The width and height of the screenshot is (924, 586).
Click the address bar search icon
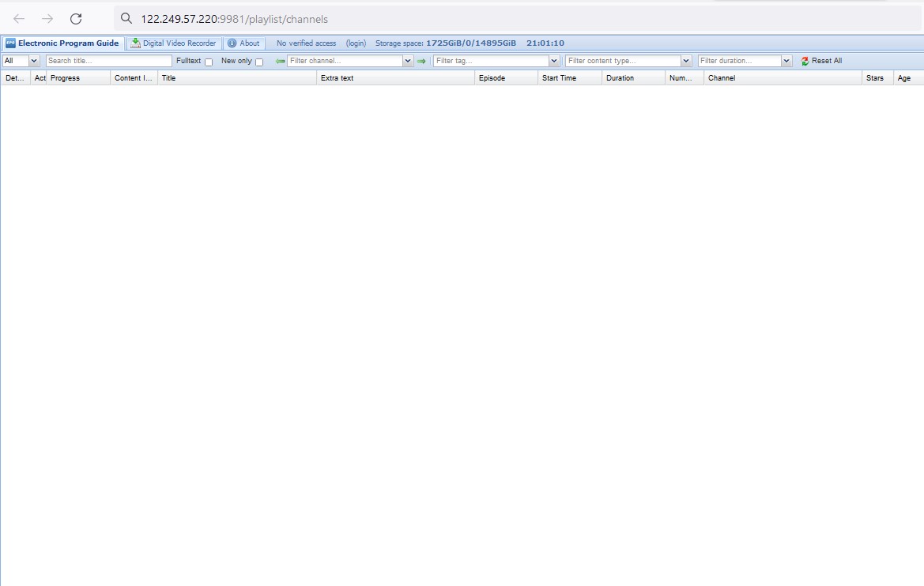coord(126,18)
